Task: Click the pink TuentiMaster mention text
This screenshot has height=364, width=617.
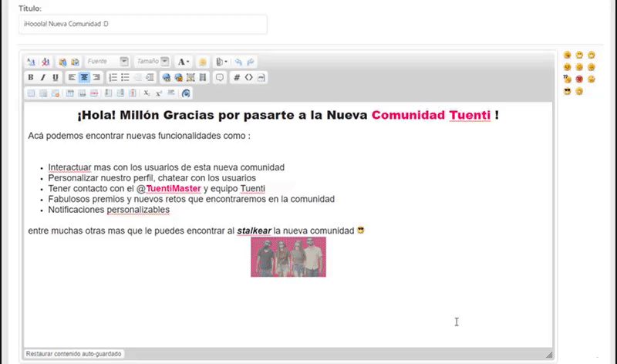Action: point(173,188)
